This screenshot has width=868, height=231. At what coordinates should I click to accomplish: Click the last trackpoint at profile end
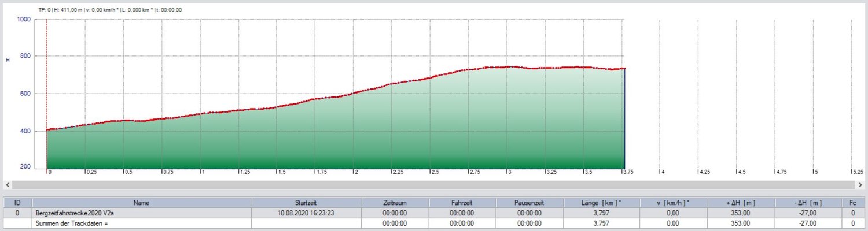pyautogui.click(x=624, y=69)
